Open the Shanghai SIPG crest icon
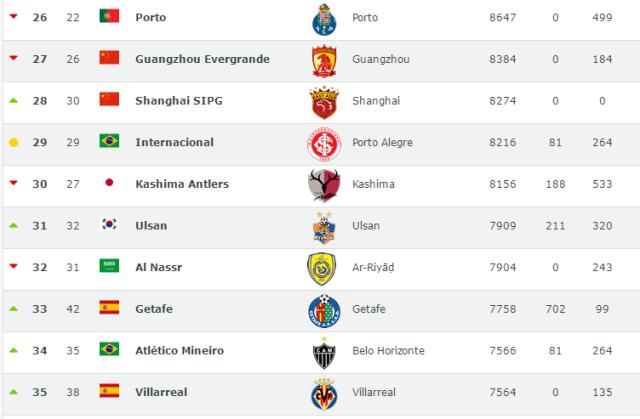Screen dimensions: 640x419 [324, 102]
